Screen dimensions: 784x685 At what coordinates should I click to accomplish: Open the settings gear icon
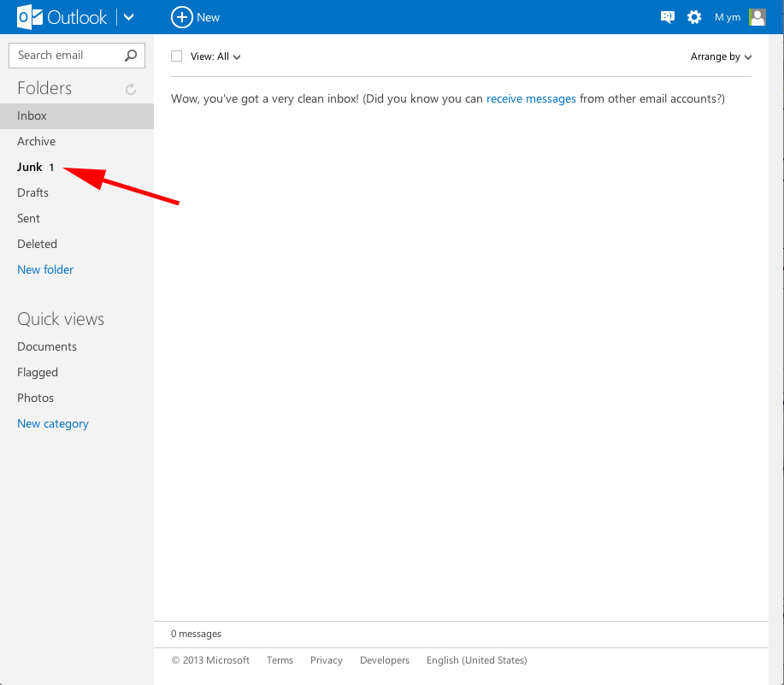694,17
